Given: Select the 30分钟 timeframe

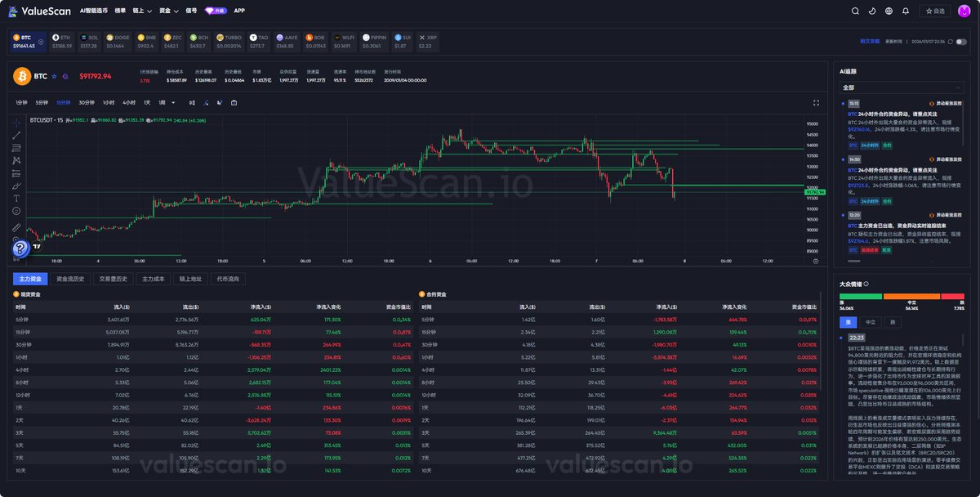Looking at the screenshot, I should pos(87,102).
